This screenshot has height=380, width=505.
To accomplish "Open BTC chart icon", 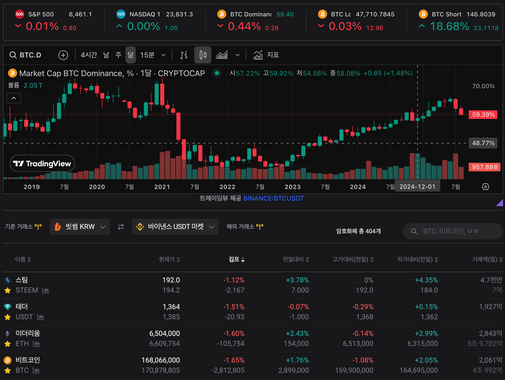I will pos(36,370).
